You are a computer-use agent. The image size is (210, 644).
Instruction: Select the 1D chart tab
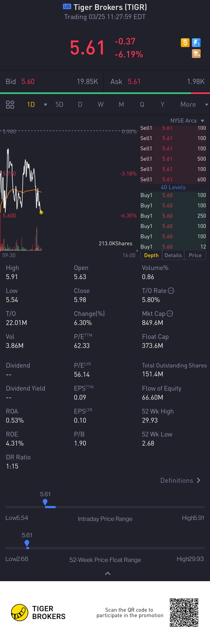tap(31, 104)
